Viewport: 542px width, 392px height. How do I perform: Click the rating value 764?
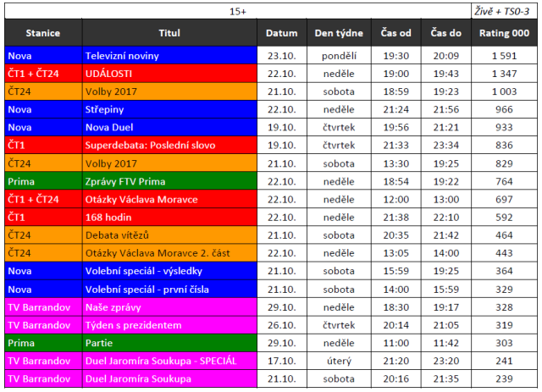click(505, 181)
